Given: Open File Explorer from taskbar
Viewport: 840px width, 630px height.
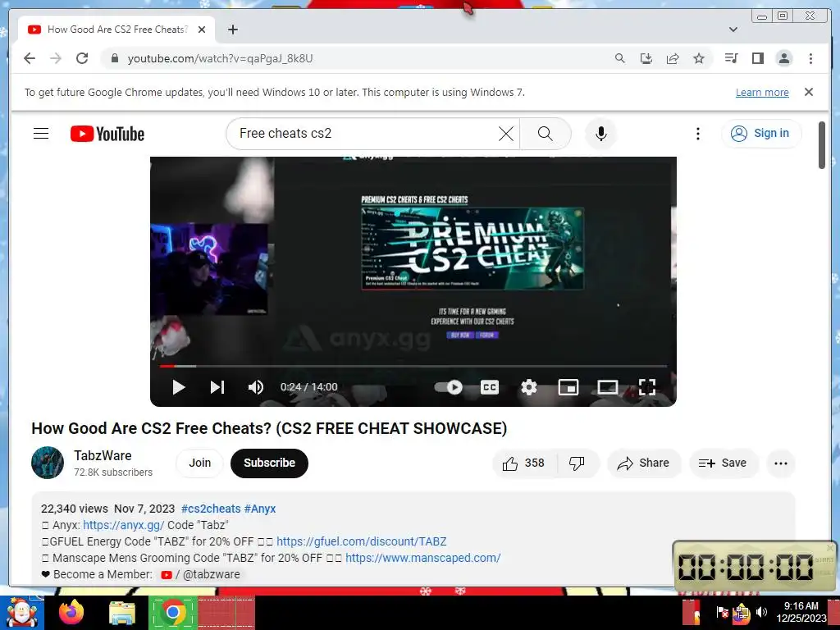Looking at the screenshot, I should (x=122, y=614).
